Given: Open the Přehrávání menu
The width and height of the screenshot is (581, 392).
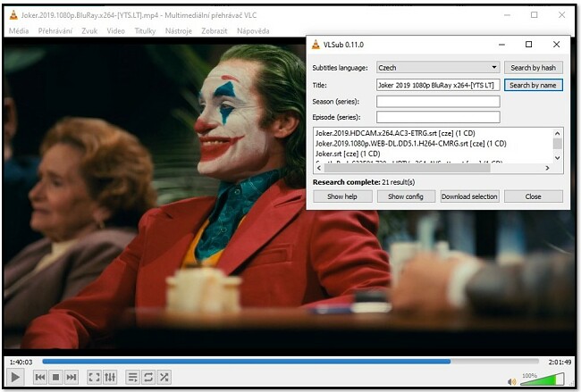Looking at the screenshot, I should [x=55, y=31].
